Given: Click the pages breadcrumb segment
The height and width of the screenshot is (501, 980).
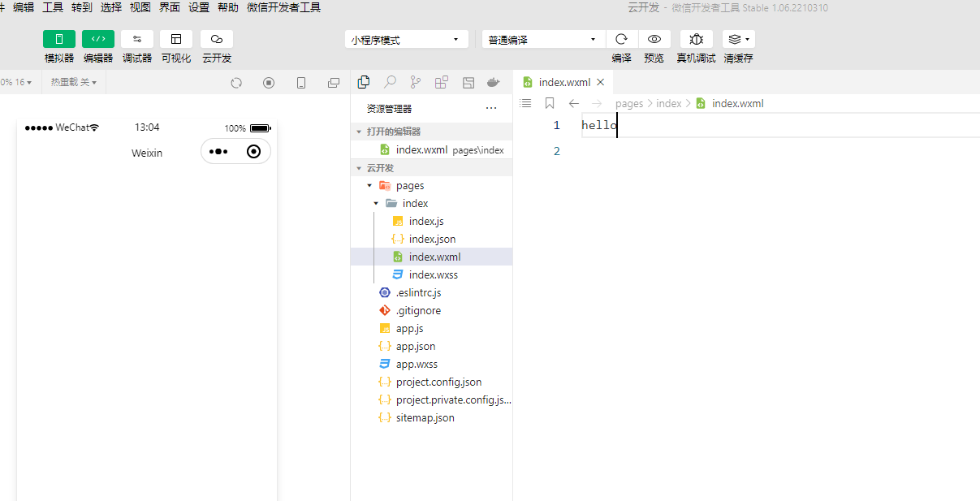Looking at the screenshot, I should pos(629,103).
